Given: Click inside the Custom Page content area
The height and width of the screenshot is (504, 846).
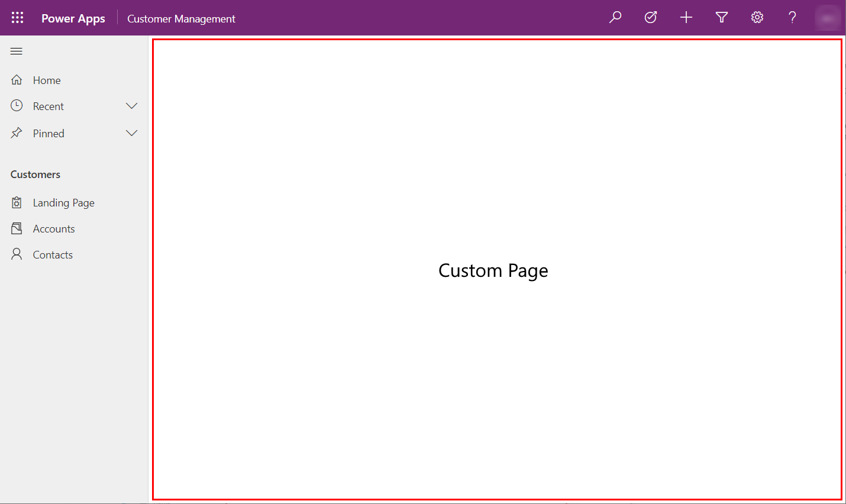Looking at the screenshot, I should point(493,270).
